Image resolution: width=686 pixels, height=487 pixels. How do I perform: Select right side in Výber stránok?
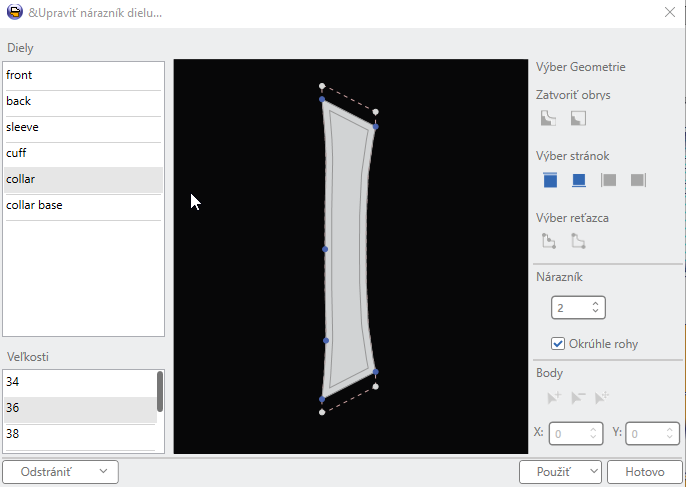click(x=638, y=180)
